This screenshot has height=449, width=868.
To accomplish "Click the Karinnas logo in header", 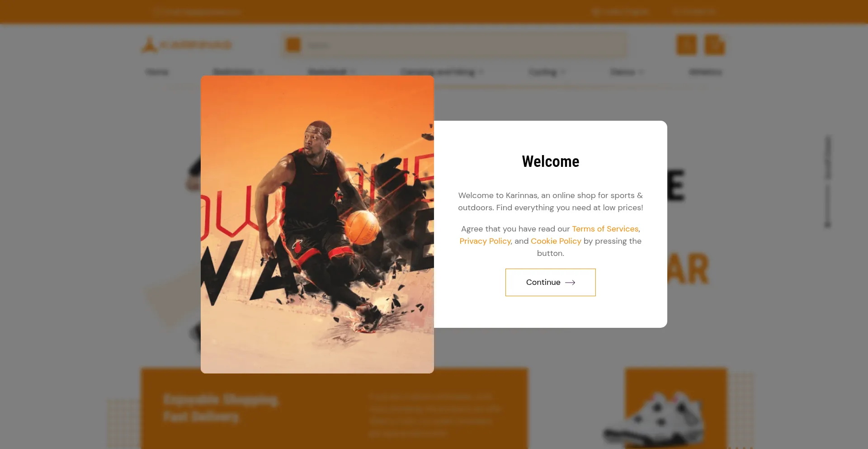I will tap(186, 45).
